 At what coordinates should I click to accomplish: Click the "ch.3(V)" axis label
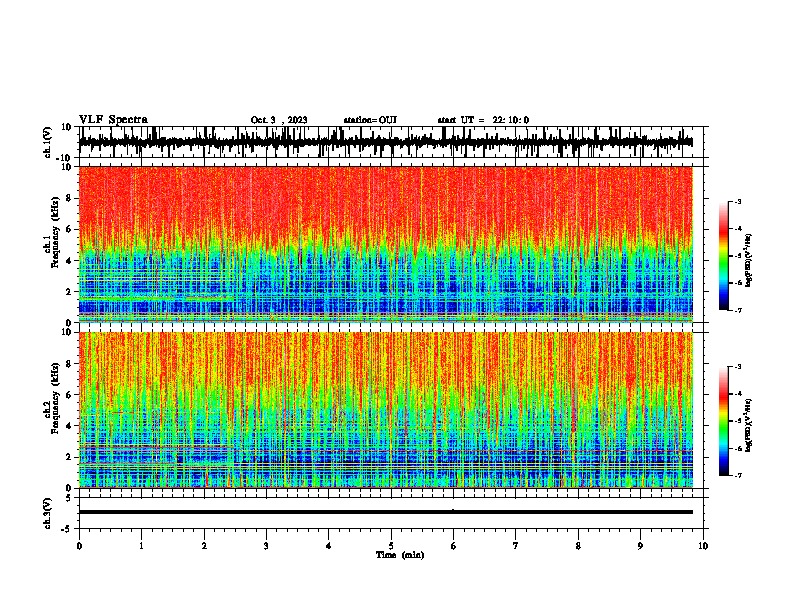pos(48,513)
